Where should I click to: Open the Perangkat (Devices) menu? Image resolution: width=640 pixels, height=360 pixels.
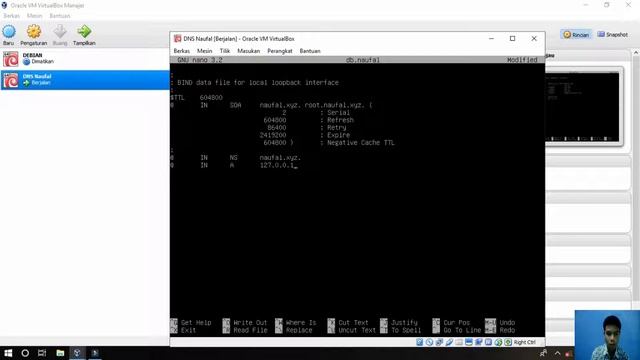(x=280, y=51)
